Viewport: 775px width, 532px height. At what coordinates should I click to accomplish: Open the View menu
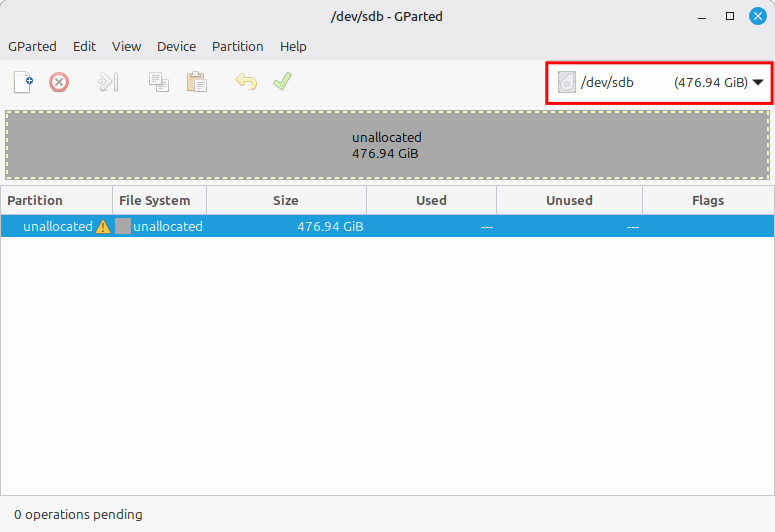point(126,46)
